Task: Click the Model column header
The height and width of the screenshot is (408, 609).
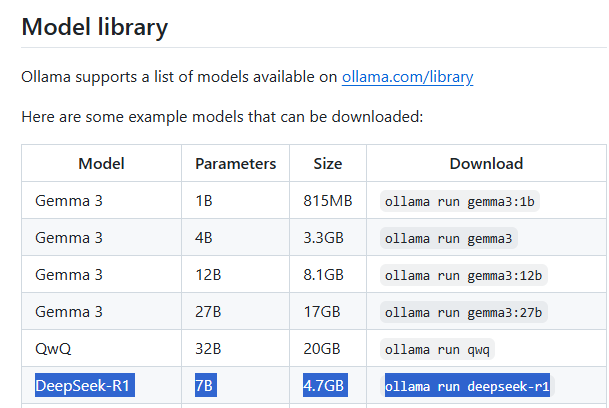Action: pyautogui.click(x=101, y=164)
